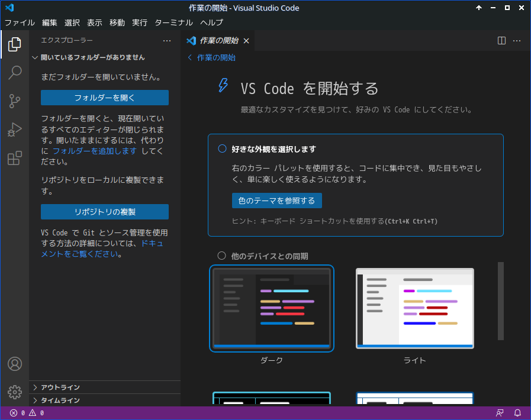Open the 編集 menu

tap(50, 22)
